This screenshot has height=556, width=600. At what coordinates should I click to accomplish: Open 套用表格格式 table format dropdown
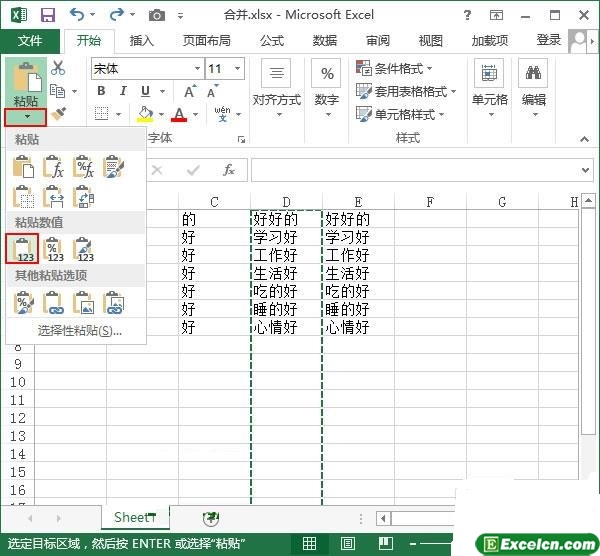tap(406, 91)
